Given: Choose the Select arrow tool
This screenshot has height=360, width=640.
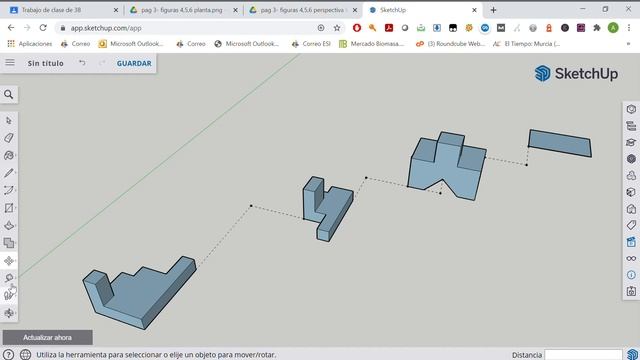Looking at the screenshot, I should 9,120.
